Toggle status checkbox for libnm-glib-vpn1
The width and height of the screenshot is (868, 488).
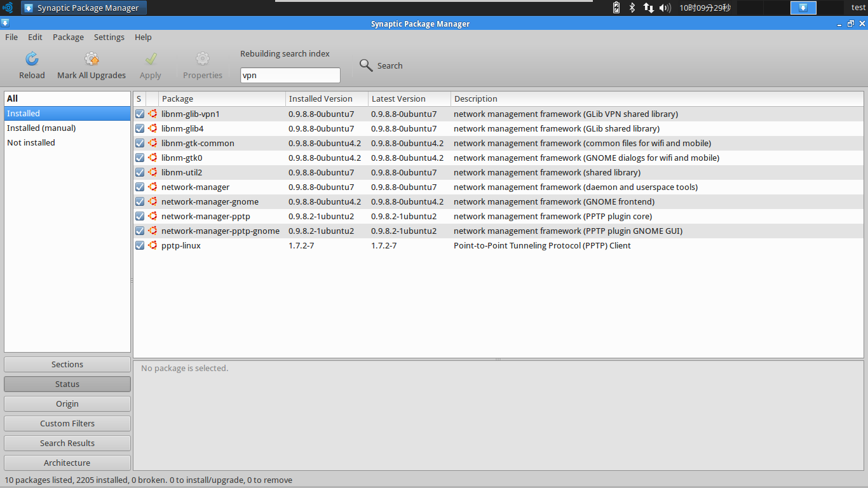(x=140, y=114)
